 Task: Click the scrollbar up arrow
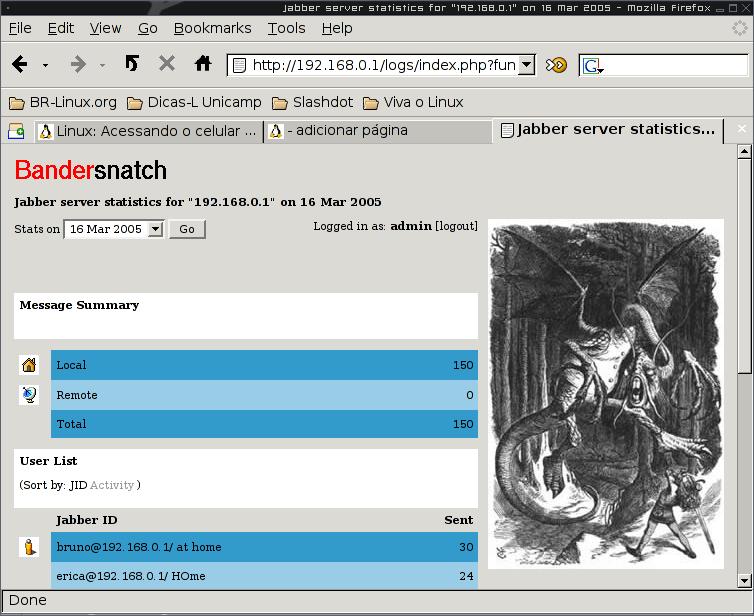(744, 151)
